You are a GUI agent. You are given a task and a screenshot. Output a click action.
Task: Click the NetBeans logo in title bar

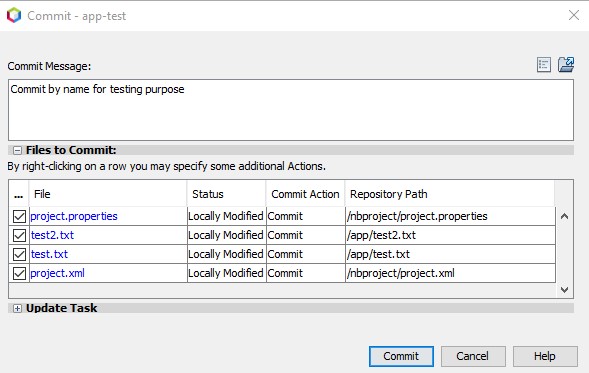click(14, 15)
